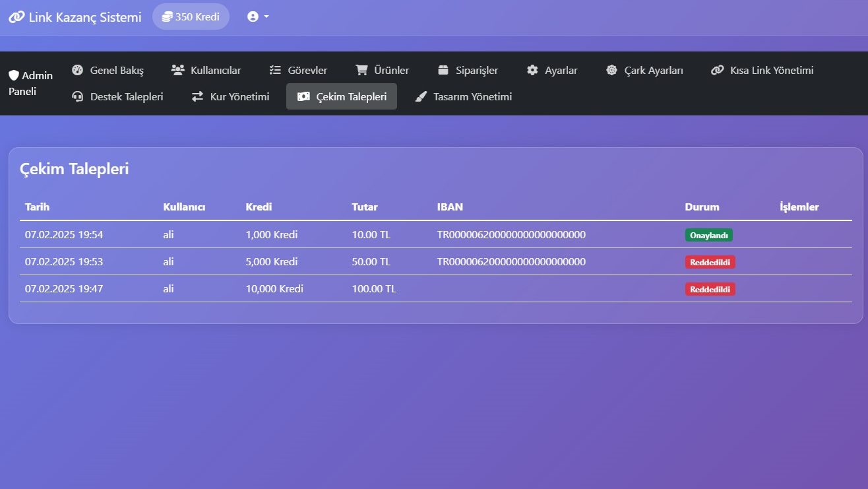Click the coins icon in credit badge

point(168,16)
